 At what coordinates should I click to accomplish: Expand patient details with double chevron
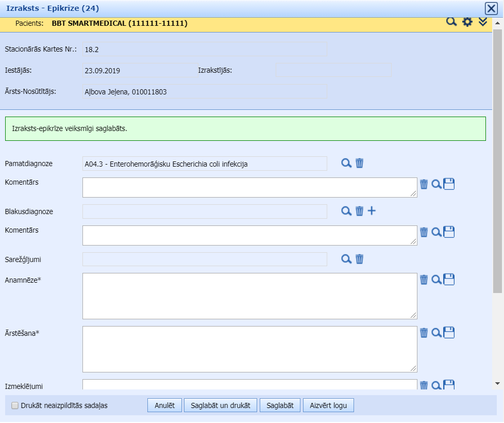tap(483, 22)
